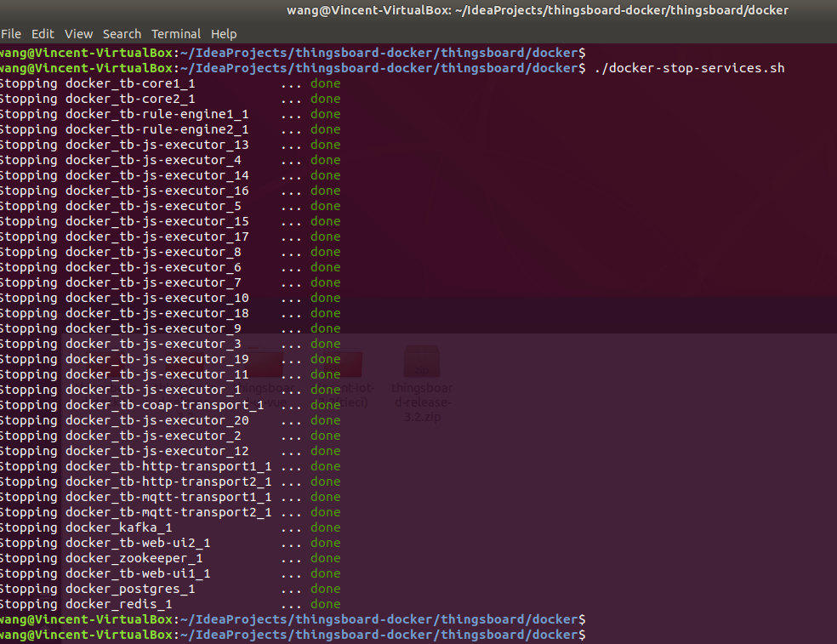Image resolution: width=837 pixels, height=644 pixels.
Task: Click the docker_tb-rule-engine1_1 line
Action: tap(170, 114)
